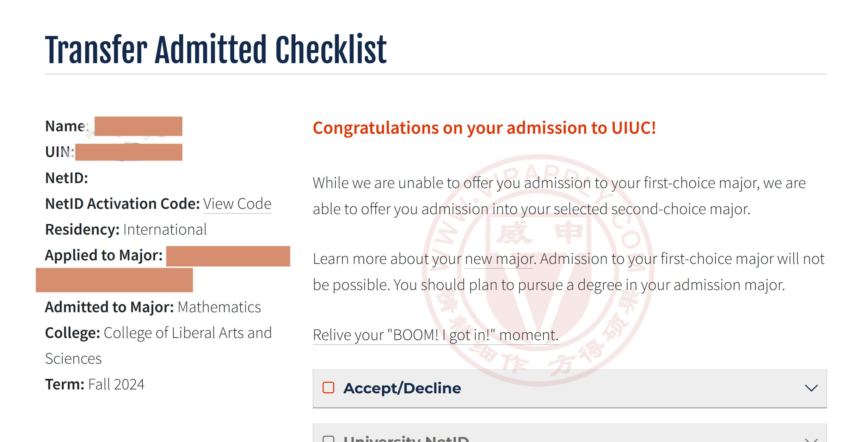Click the Fall 2024 term value
868x442 pixels.
pyautogui.click(x=116, y=385)
